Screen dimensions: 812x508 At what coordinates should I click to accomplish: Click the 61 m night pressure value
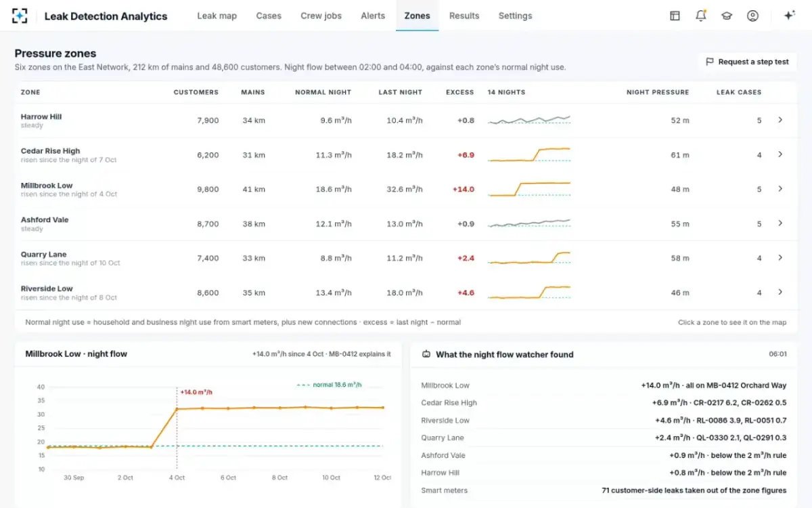tap(680, 155)
